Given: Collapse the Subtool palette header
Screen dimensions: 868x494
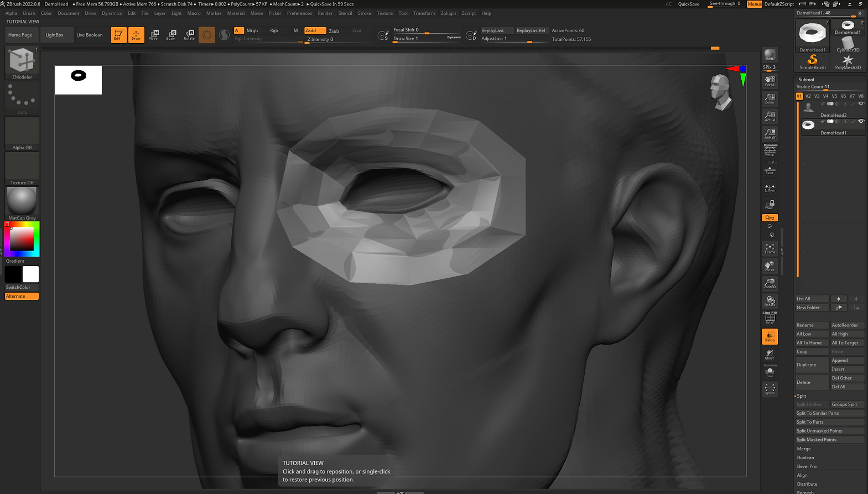Looking at the screenshot, I should (806, 80).
